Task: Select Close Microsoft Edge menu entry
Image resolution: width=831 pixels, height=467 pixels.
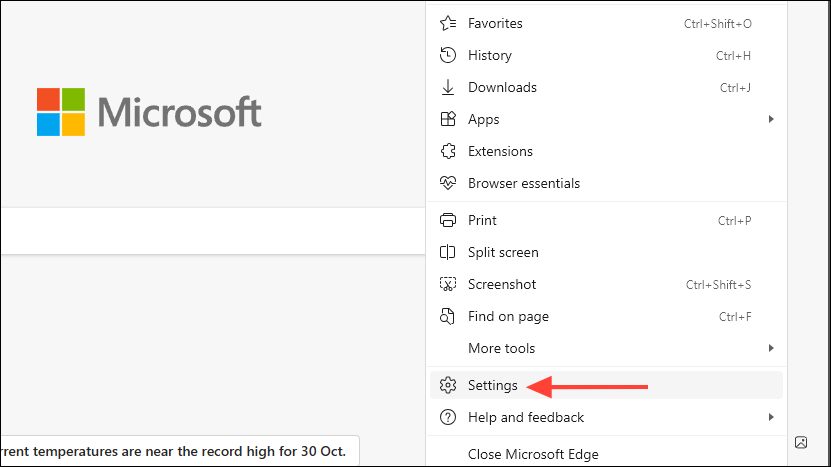Action: (533, 454)
